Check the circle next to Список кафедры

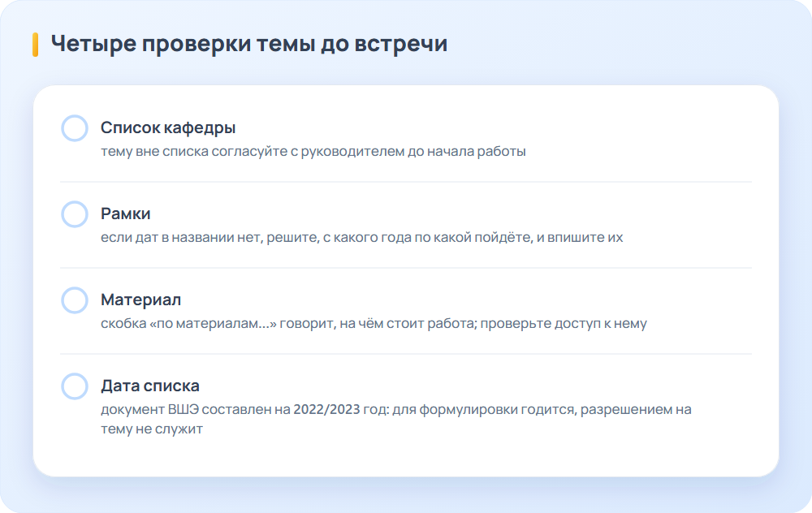click(75, 128)
